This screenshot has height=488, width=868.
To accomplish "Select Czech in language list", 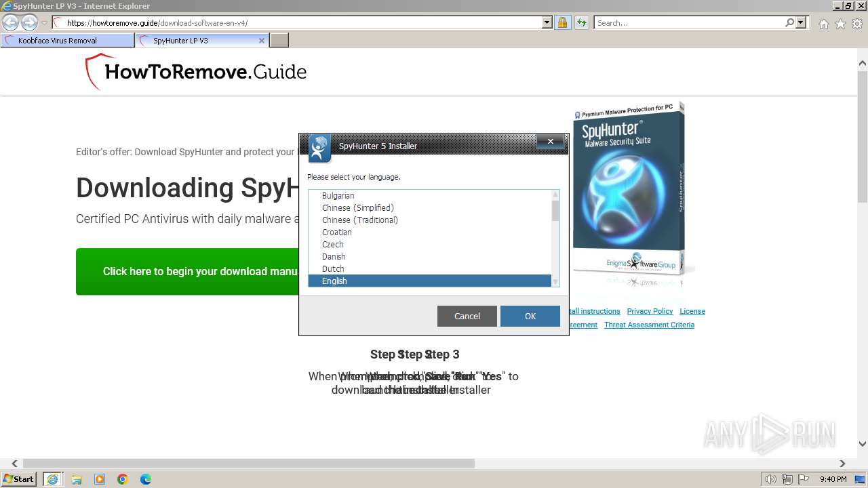I will 430,245.
